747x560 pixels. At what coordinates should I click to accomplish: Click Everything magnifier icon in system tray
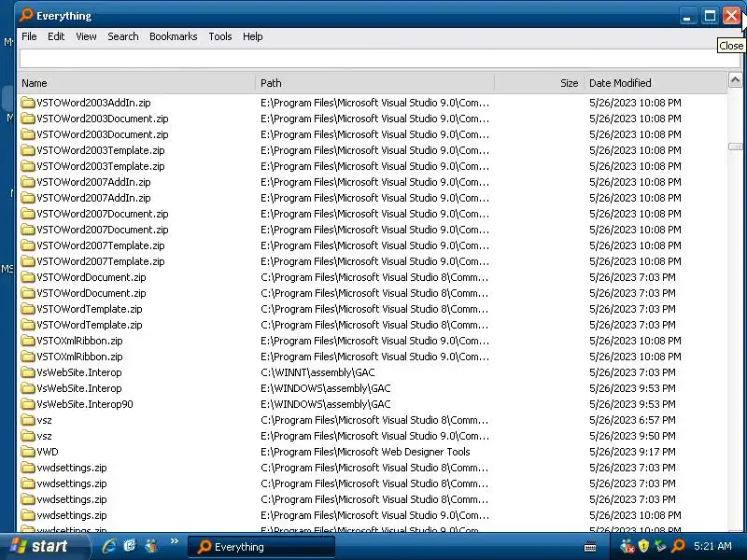click(x=678, y=546)
